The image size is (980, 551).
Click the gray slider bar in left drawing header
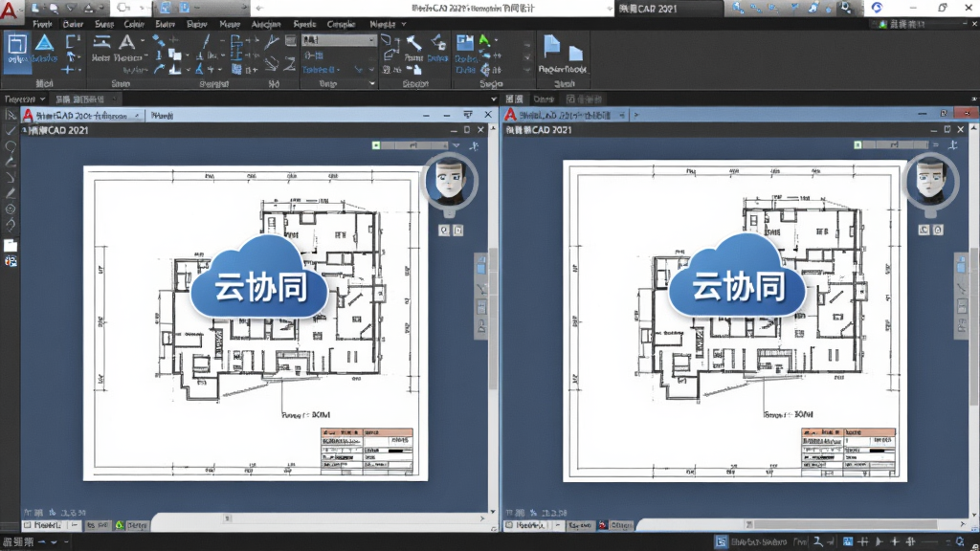point(413,145)
